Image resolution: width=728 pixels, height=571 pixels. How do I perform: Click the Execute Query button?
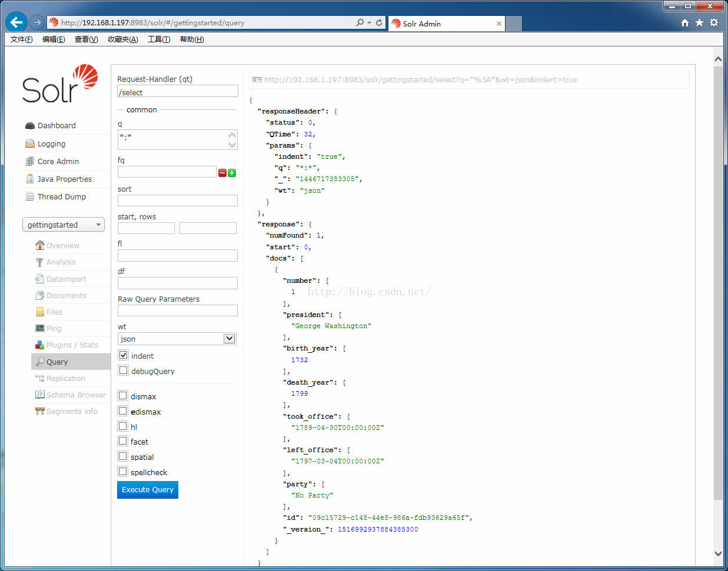148,490
